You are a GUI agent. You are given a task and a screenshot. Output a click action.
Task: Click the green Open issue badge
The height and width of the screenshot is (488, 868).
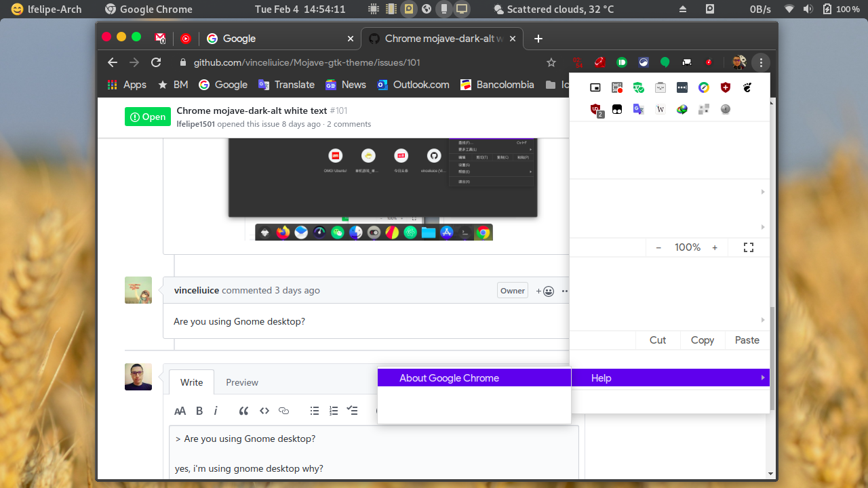coord(148,117)
